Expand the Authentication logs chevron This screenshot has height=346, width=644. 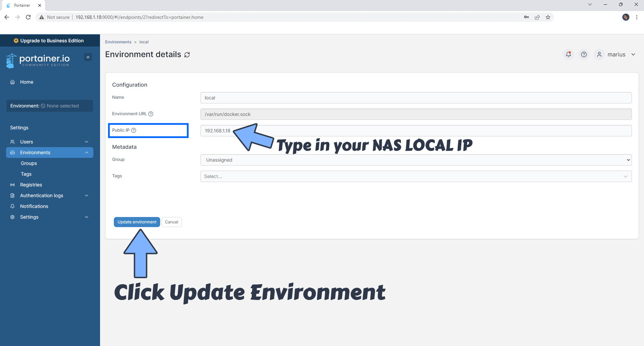[x=87, y=196]
